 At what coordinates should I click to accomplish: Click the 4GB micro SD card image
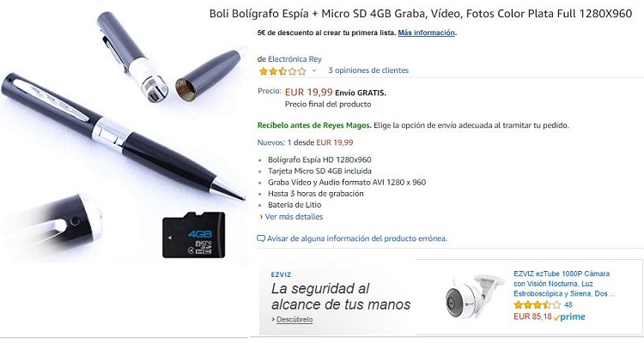point(193,235)
